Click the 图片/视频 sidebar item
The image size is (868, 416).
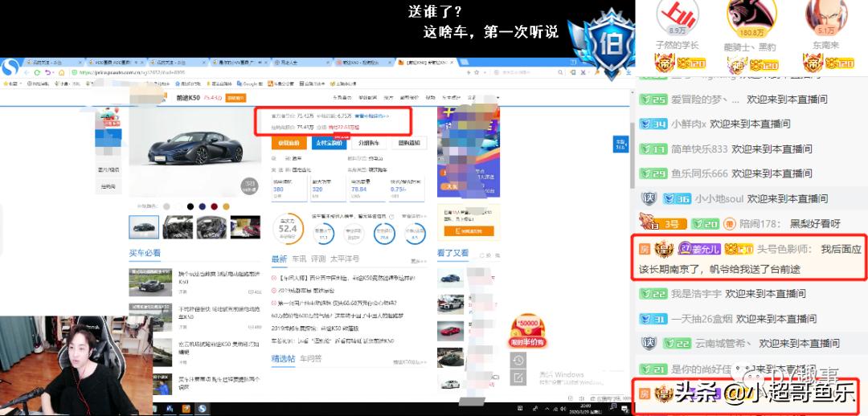pos(108,169)
